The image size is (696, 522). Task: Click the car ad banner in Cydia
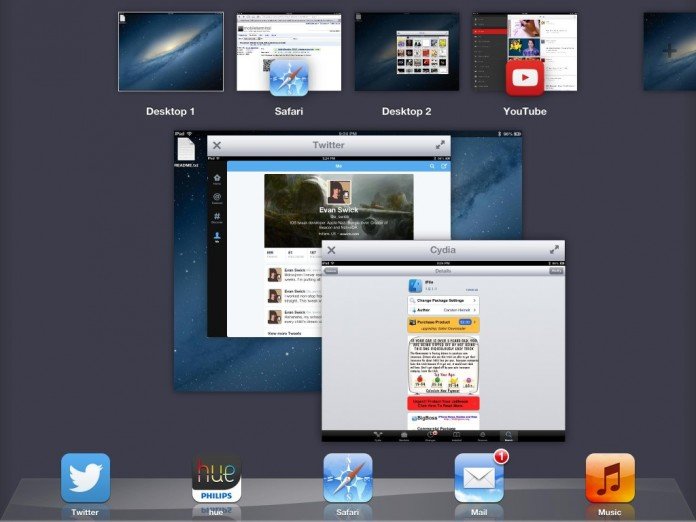(x=443, y=365)
